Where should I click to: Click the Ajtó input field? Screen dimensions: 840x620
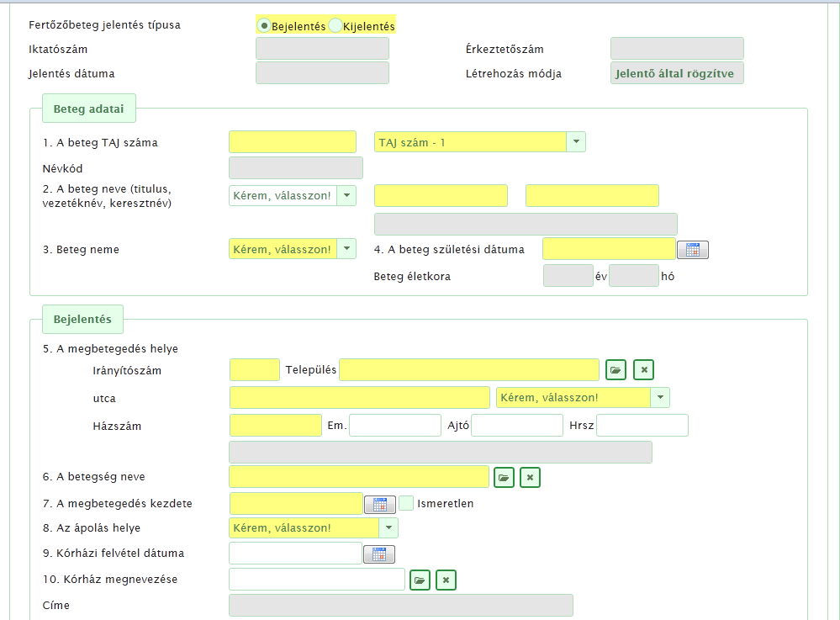(517, 426)
